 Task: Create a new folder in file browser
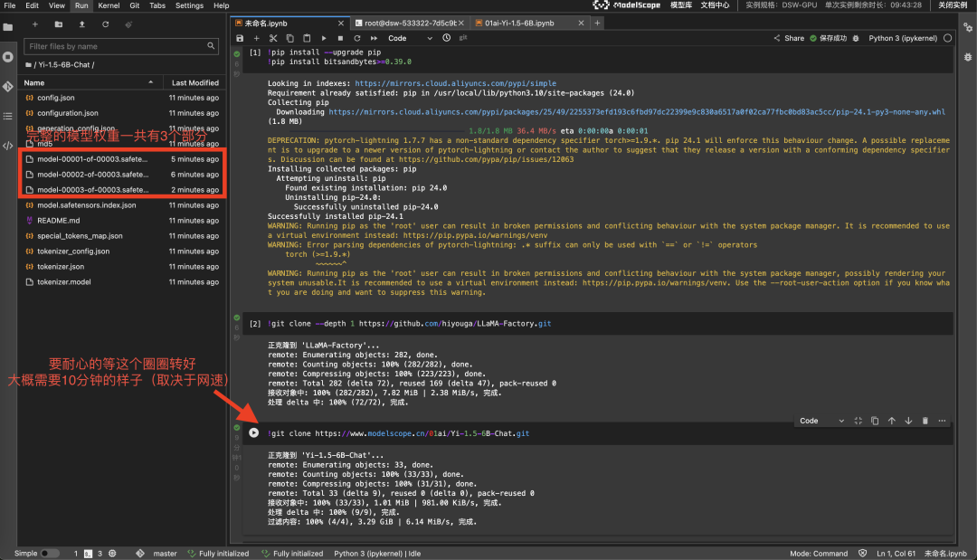[x=59, y=24]
